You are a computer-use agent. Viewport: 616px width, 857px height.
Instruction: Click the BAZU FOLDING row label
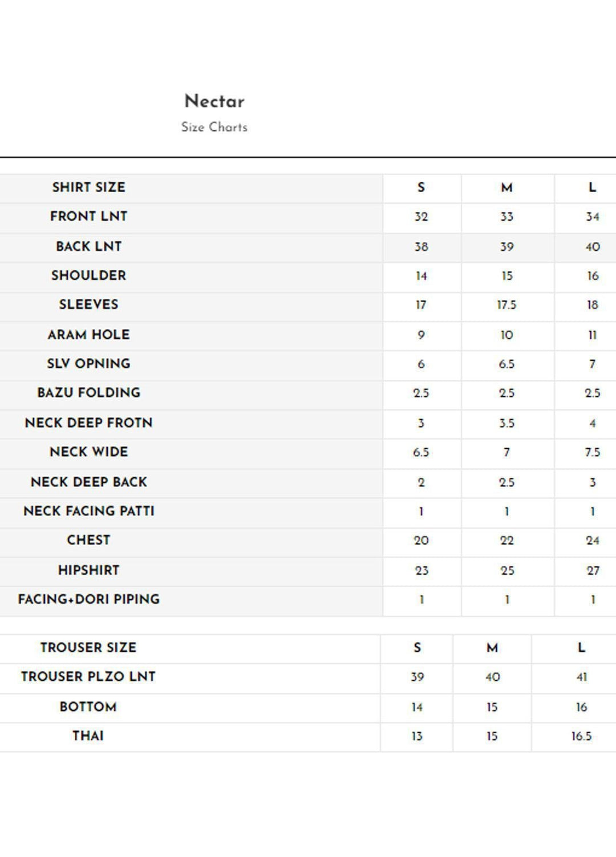[x=88, y=393]
